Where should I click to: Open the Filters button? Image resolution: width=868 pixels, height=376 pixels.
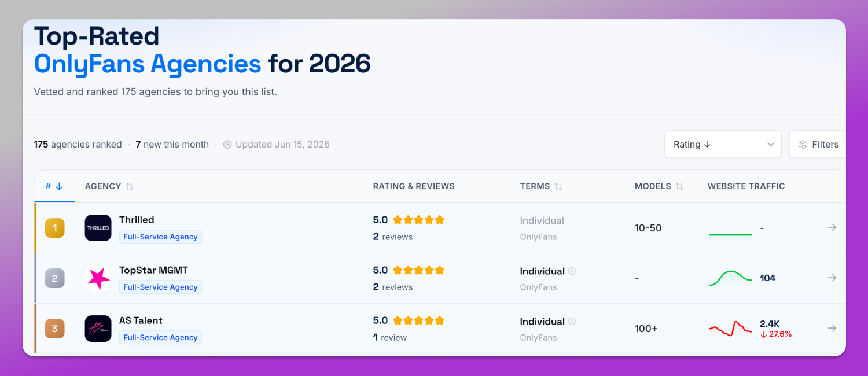818,145
